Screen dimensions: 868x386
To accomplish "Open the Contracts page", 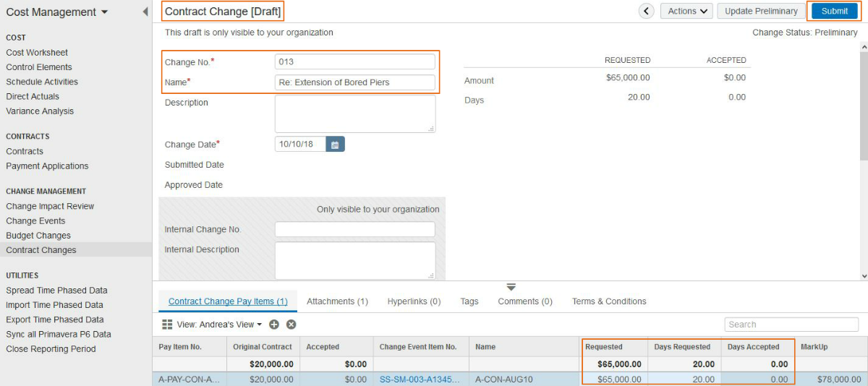I will point(25,151).
